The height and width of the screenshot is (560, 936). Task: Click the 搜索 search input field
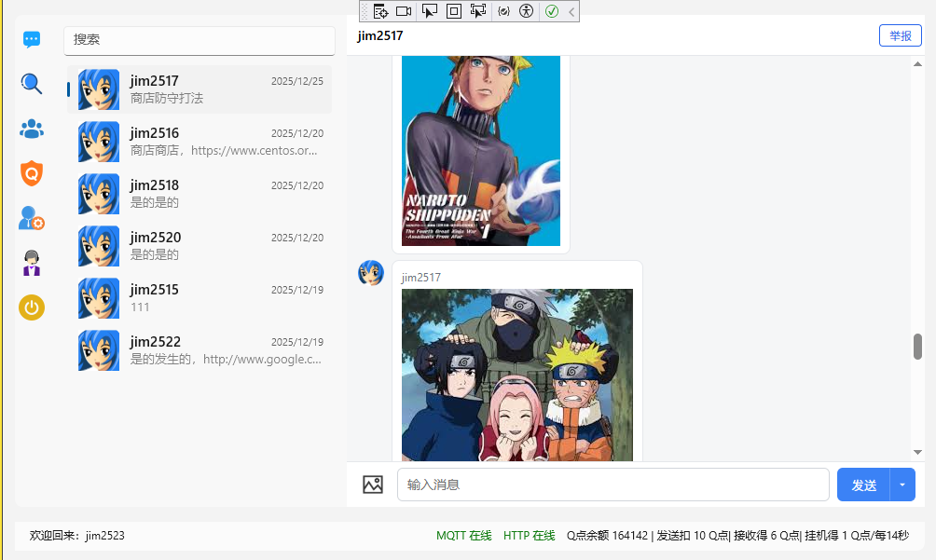(200, 40)
